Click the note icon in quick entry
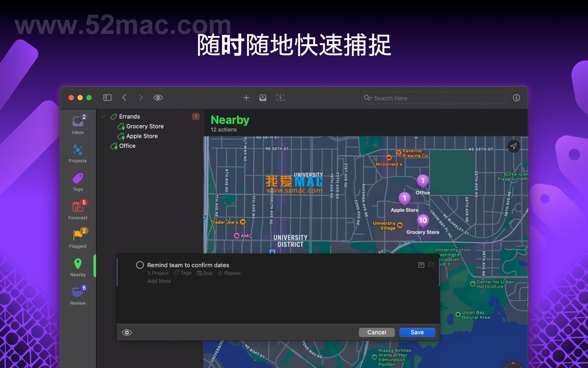Viewport: 588px width, 368px height. (421, 265)
